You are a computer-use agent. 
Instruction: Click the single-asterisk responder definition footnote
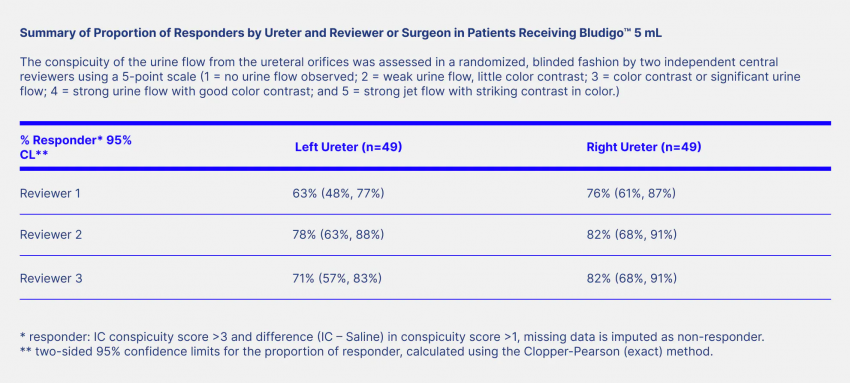pyautogui.click(x=392, y=337)
